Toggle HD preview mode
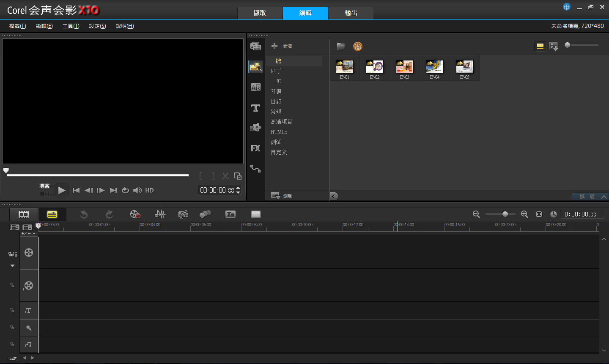Image resolution: width=609 pixels, height=364 pixels. click(149, 191)
